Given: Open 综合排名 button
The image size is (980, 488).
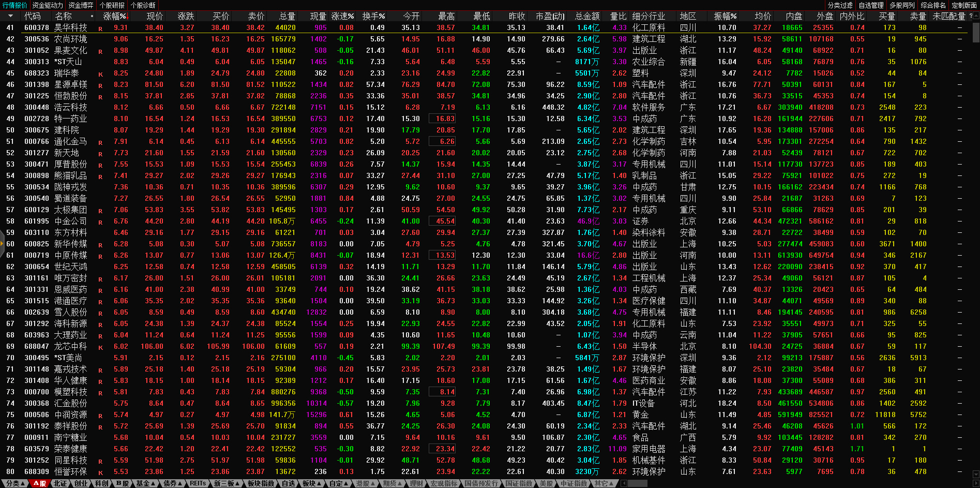Looking at the screenshot, I should [x=933, y=5].
